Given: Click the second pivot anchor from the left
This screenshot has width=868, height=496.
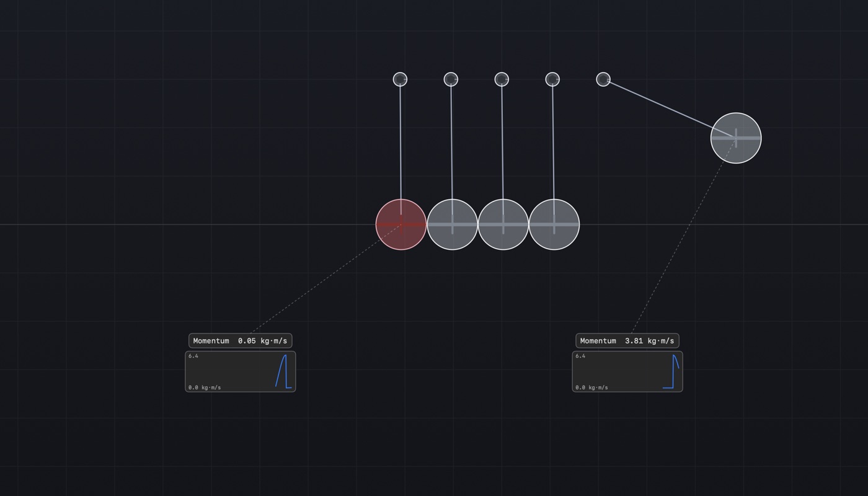Looking at the screenshot, I should (x=451, y=79).
